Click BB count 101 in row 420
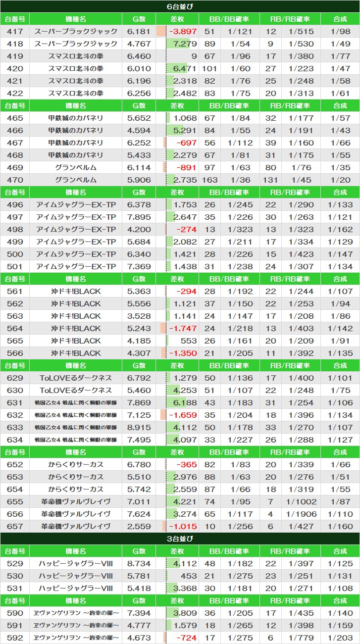The image size is (360, 644). coord(210,68)
